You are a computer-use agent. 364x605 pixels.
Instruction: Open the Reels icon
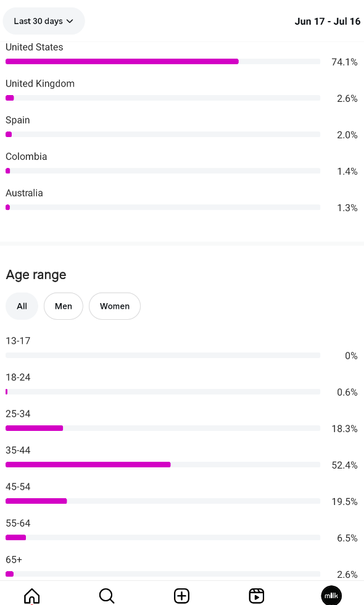tap(257, 595)
